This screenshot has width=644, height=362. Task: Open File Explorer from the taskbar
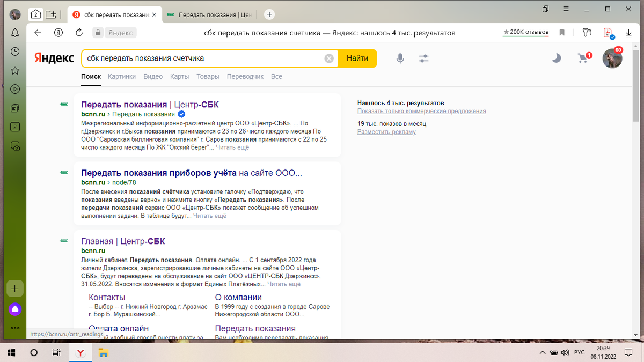pos(103,353)
